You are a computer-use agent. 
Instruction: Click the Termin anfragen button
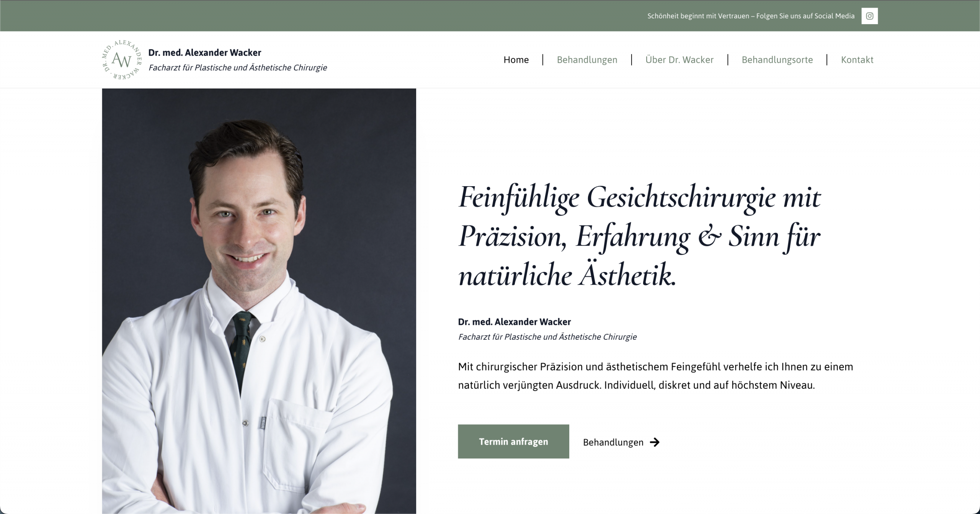click(x=513, y=441)
